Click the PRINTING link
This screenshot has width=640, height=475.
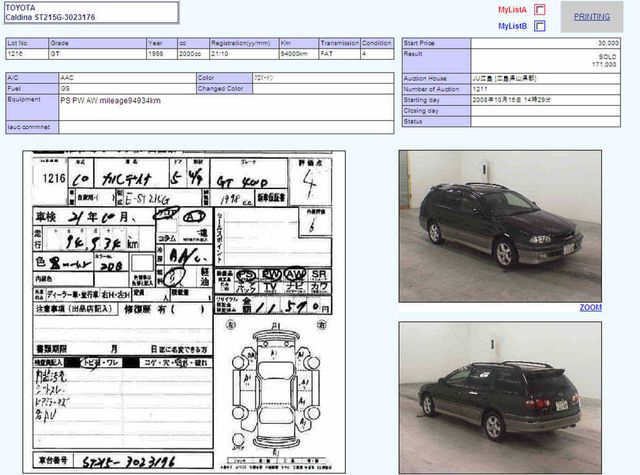pyautogui.click(x=592, y=17)
